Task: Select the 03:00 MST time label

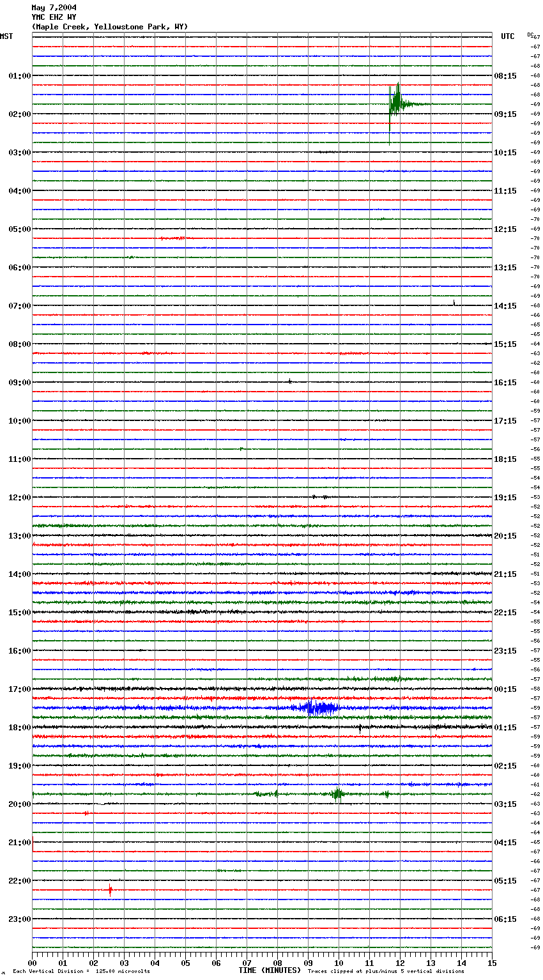Action: tap(20, 153)
